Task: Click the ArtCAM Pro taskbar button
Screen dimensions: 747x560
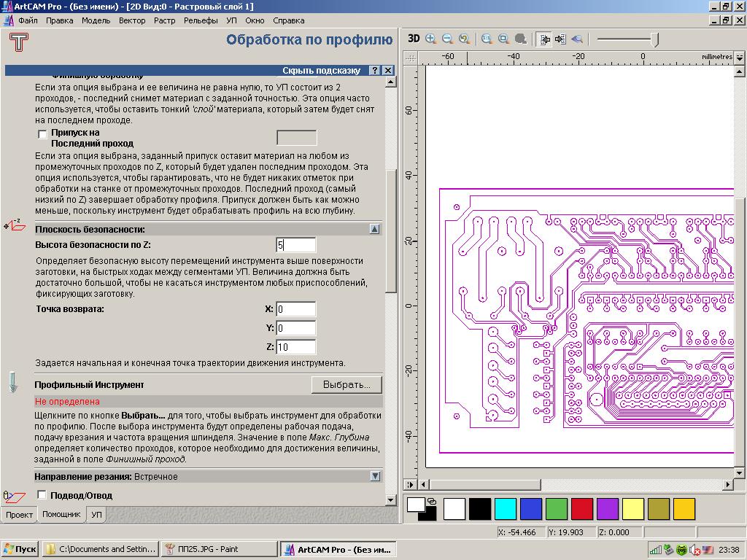Action: coord(338,550)
